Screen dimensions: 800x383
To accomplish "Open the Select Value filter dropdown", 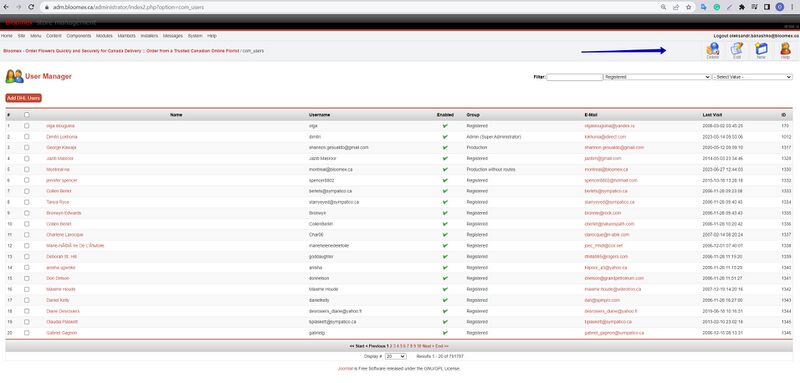I will tap(752, 77).
